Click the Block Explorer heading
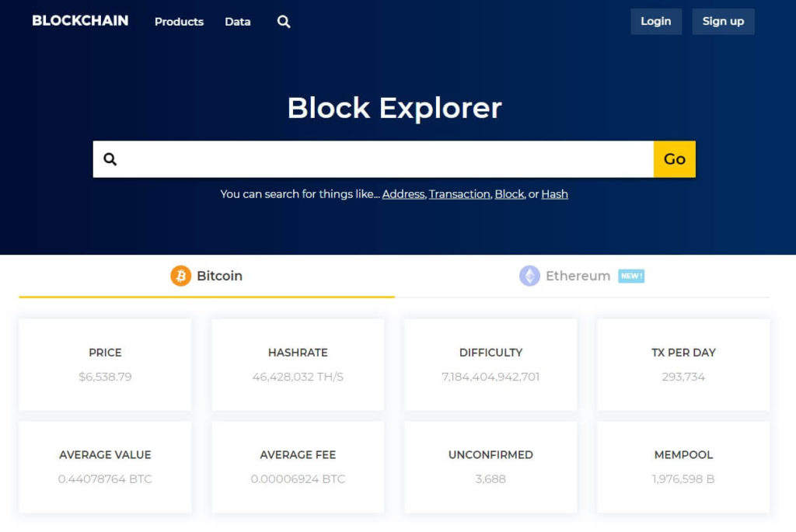Screen dimensions: 796x532 pos(394,108)
